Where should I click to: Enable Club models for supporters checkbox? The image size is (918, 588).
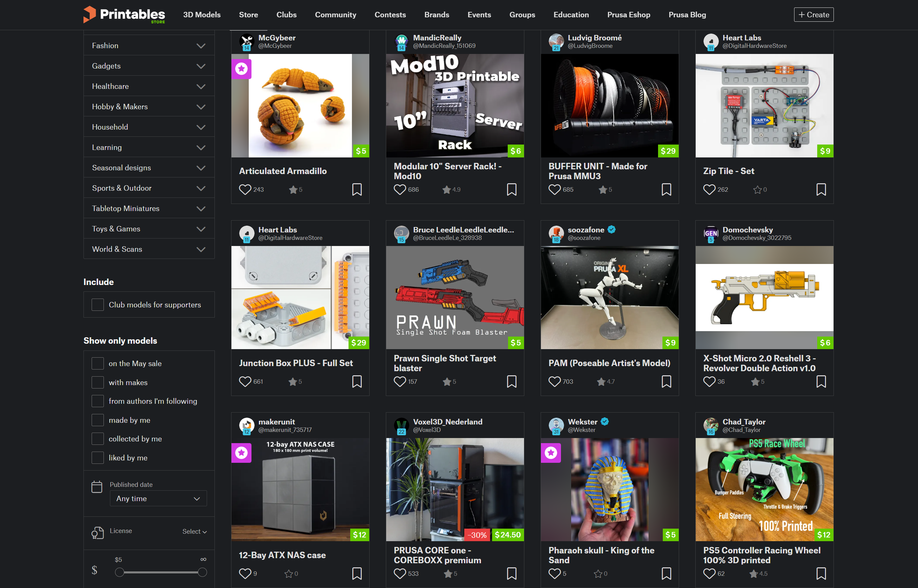[97, 305]
